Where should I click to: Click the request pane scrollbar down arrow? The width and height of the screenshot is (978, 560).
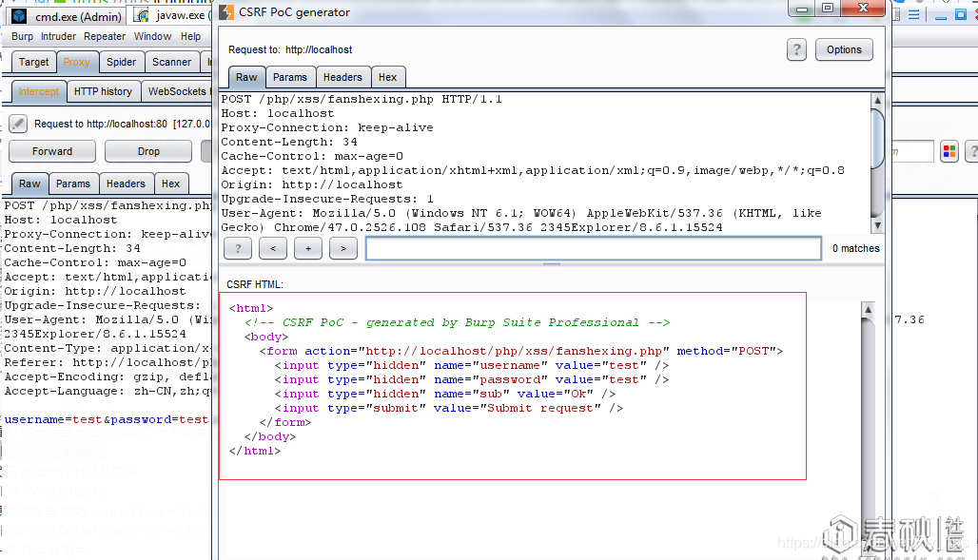[877, 225]
